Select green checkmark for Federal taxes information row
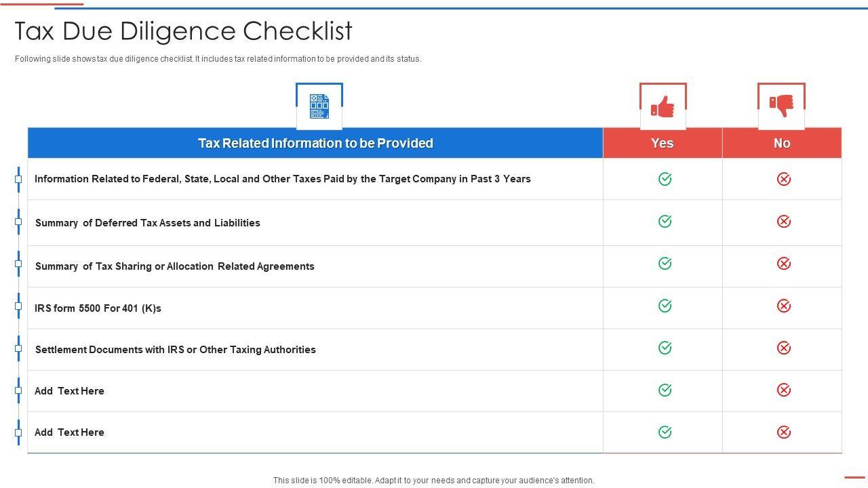The image size is (868, 488). click(x=665, y=179)
